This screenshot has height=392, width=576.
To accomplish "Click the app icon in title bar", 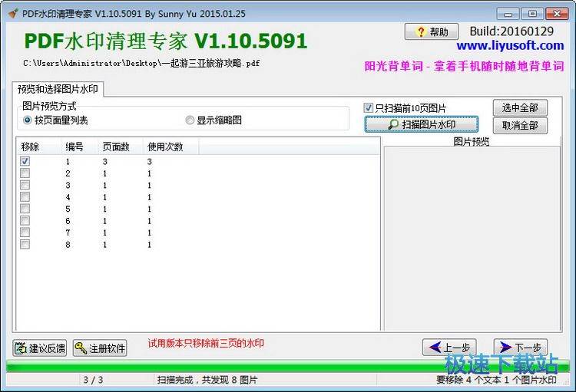I will (x=12, y=13).
